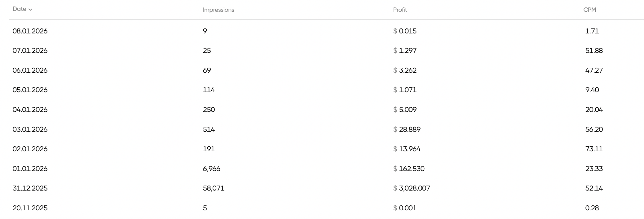The height and width of the screenshot is (219, 644).
Task: Click the date cell 20.11.2025
Action: (x=30, y=208)
